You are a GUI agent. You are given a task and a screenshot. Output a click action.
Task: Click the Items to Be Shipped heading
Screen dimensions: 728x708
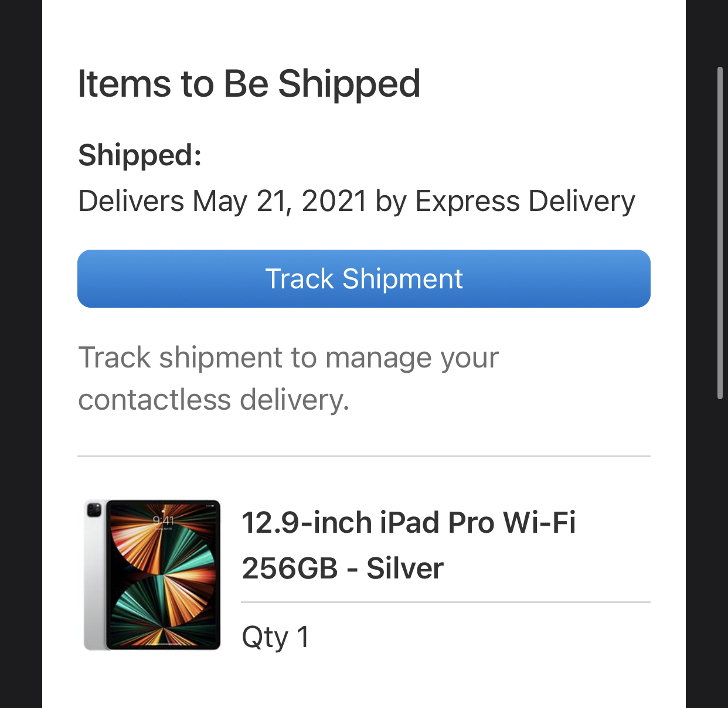(x=249, y=83)
